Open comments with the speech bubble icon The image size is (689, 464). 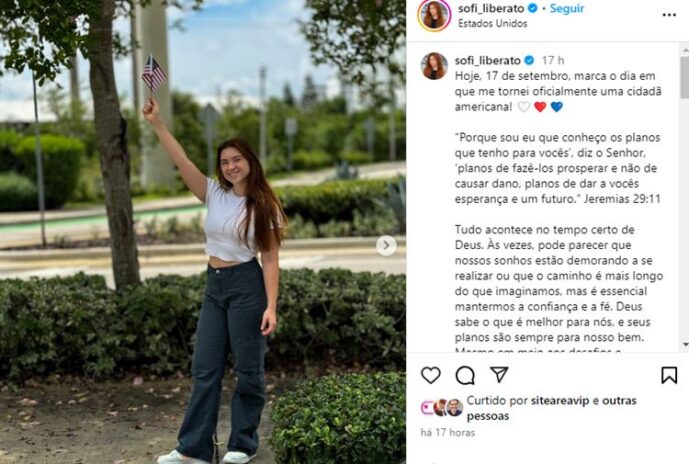tap(465, 376)
